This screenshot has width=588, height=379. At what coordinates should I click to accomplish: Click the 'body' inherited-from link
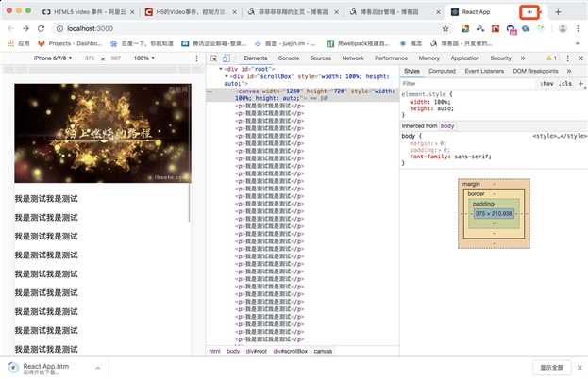447,125
